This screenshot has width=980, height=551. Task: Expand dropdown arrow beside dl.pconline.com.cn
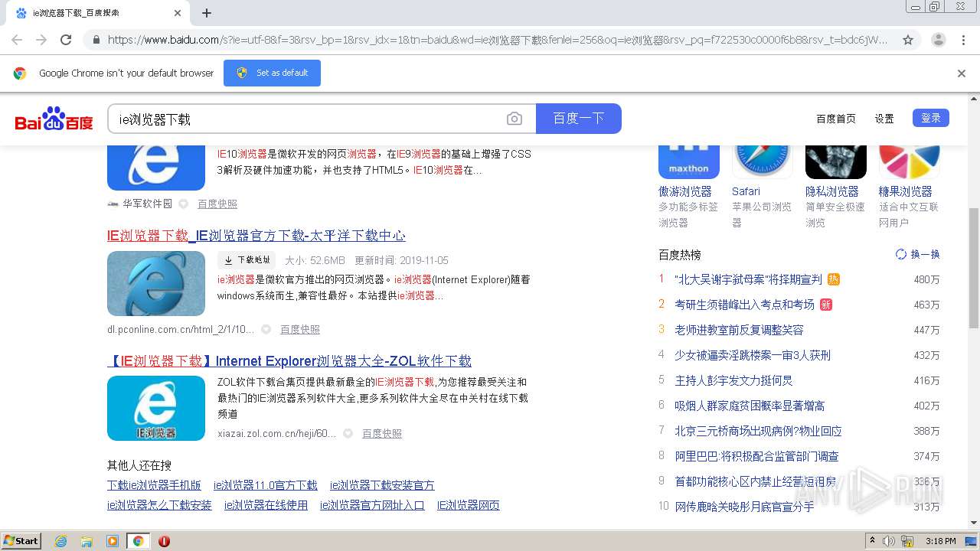[266, 329]
